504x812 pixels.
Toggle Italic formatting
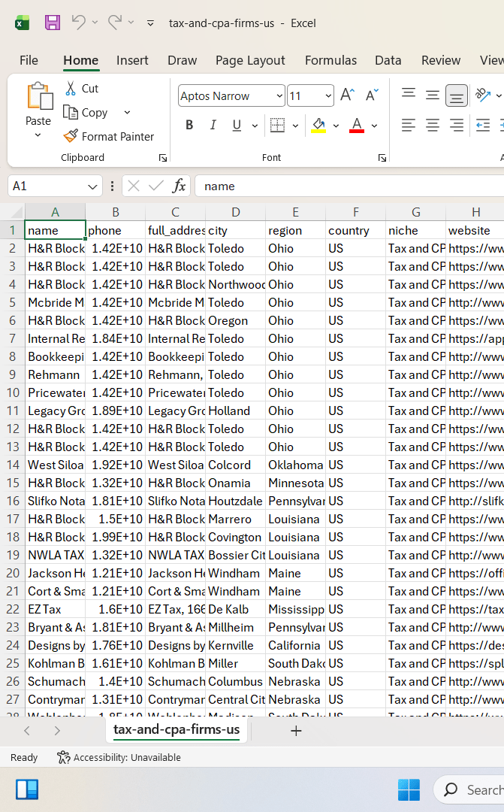(213, 125)
